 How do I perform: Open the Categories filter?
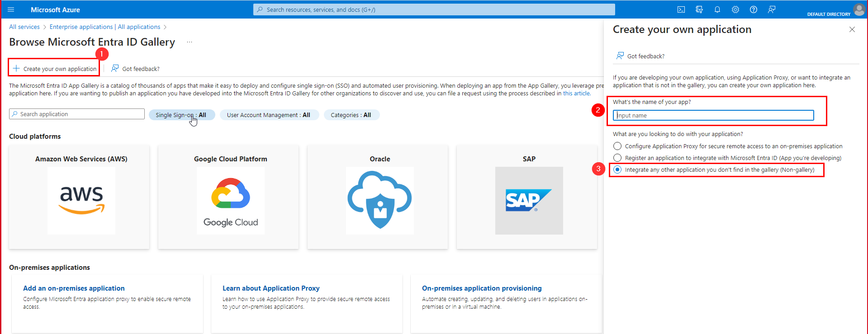(x=351, y=115)
